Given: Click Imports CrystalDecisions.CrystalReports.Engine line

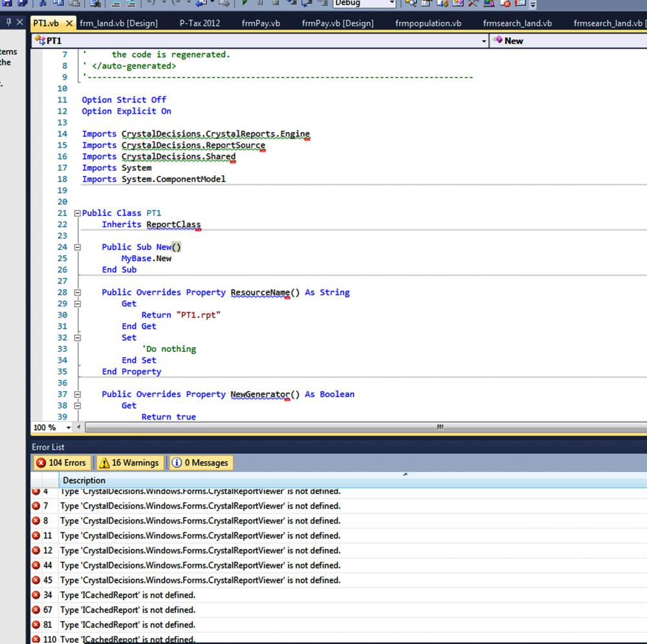Looking at the screenshot, I should coord(196,134).
